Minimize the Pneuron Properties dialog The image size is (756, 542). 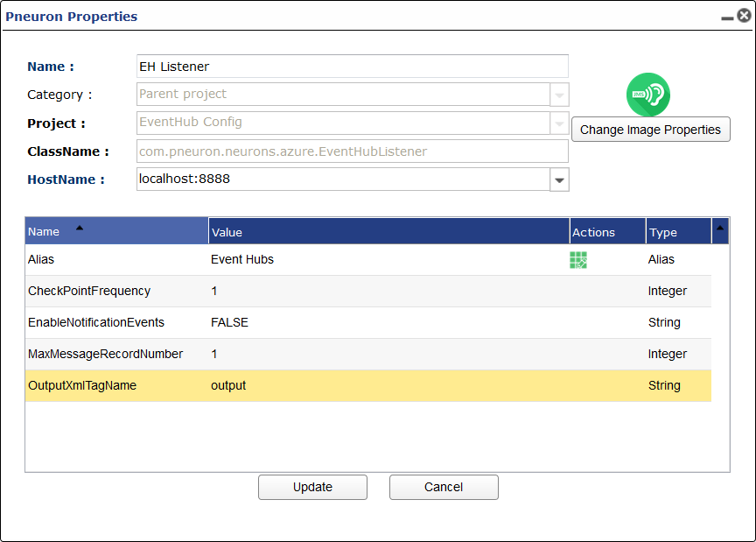pyautogui.click(x=727, y=18)
